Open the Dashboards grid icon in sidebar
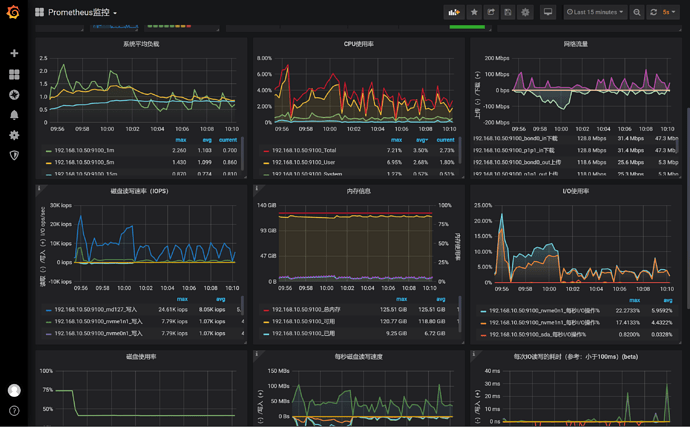 click(x=14, y=74)
